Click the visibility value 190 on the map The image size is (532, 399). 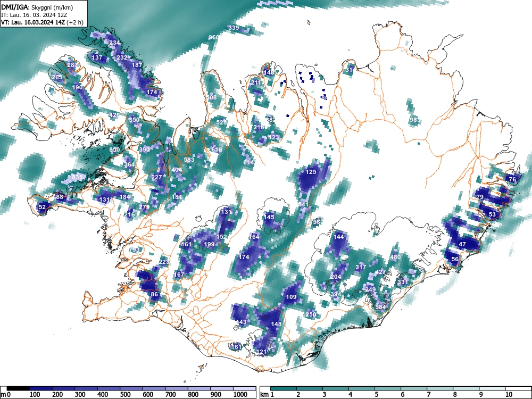coord(77,87)
